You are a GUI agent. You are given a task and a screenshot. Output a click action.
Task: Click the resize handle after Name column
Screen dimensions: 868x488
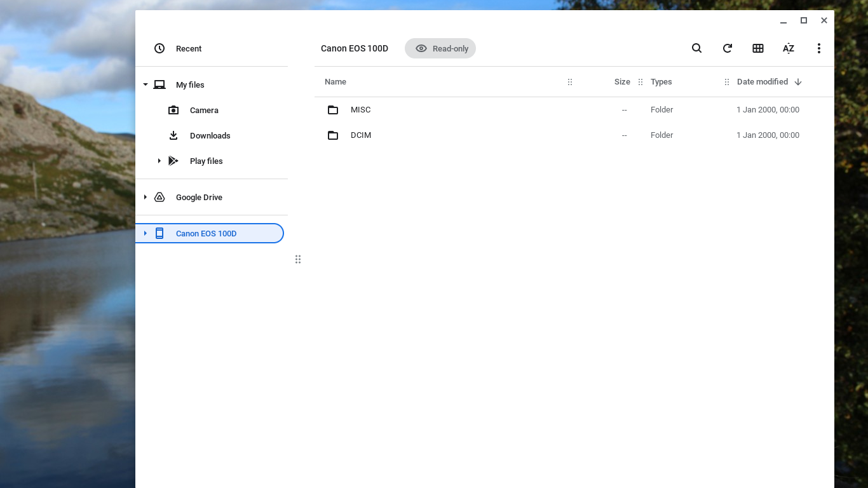pyautogui.click(x=570, y=82)
